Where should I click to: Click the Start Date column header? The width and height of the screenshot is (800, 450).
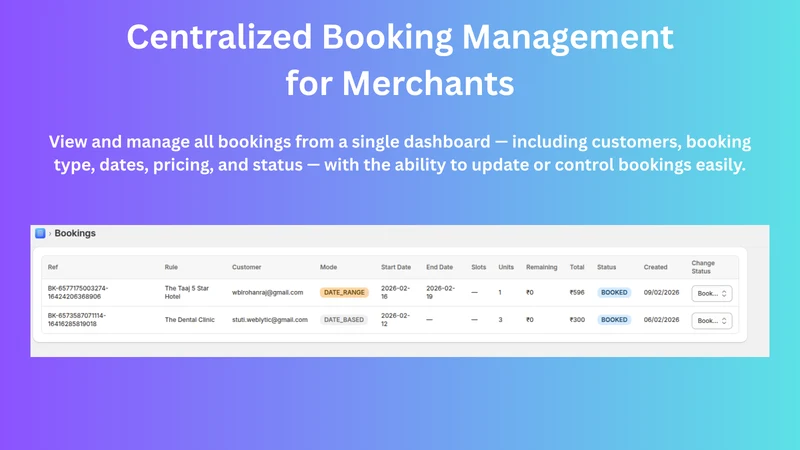[396, 267]
